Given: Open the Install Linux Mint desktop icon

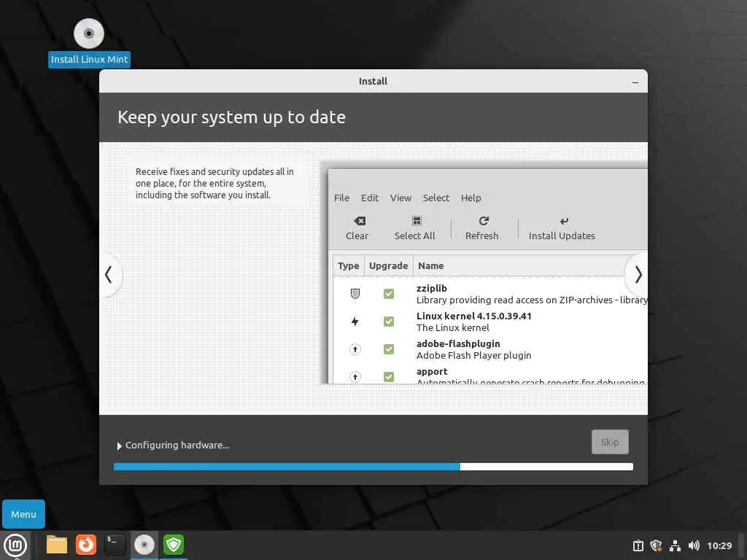Looking at the screenshot, I should (88, 42).
